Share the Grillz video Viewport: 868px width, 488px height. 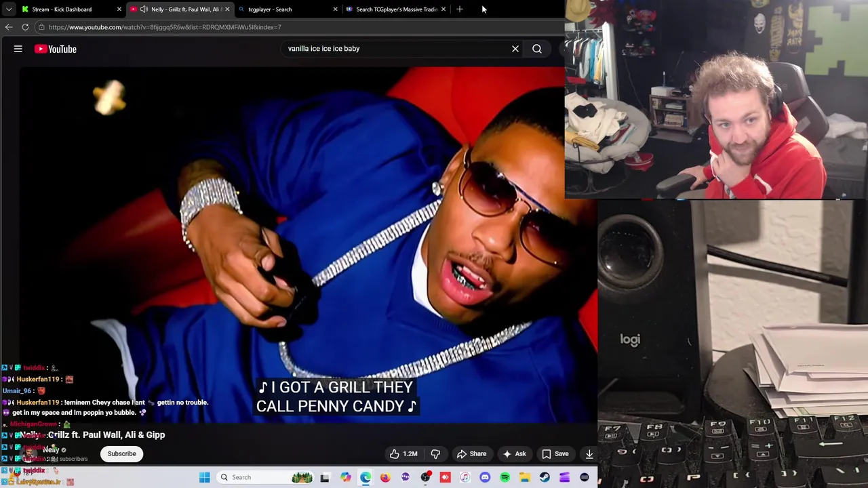471,454
